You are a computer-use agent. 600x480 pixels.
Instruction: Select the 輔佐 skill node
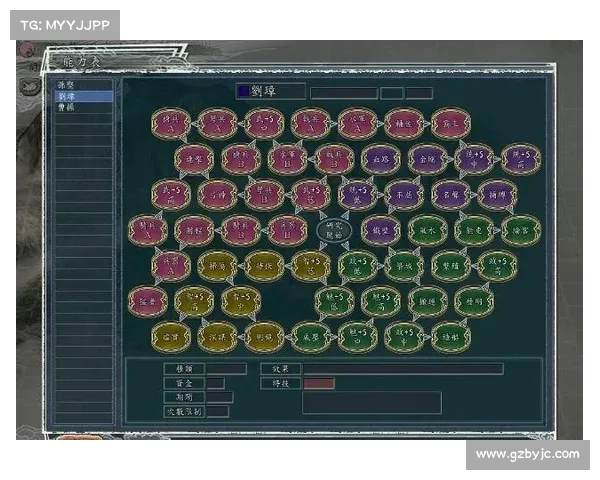(x=404, y=124)
